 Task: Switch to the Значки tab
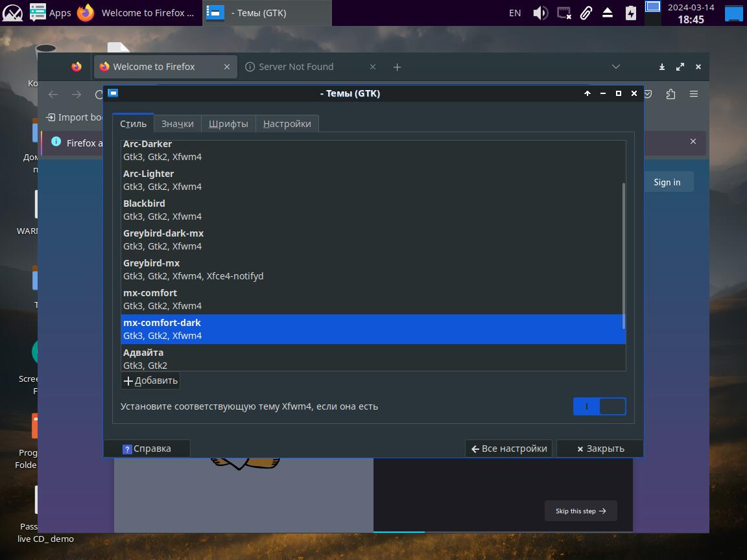(177, 124)
